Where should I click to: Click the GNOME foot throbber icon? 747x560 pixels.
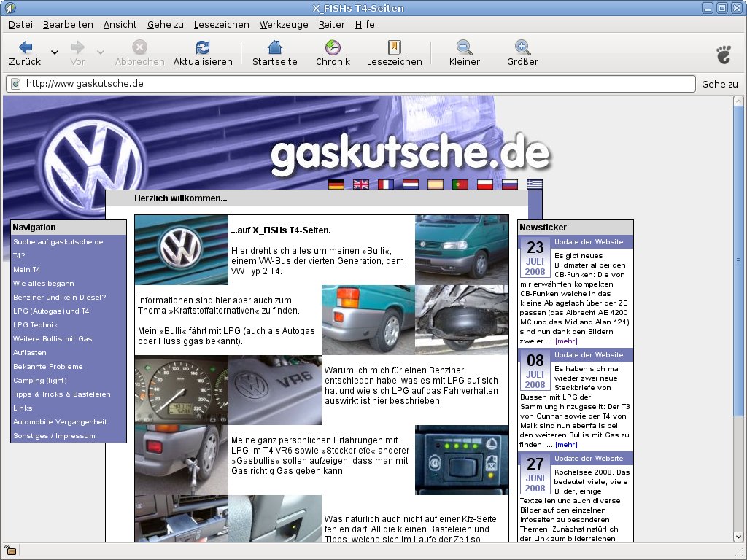point(724,54)
